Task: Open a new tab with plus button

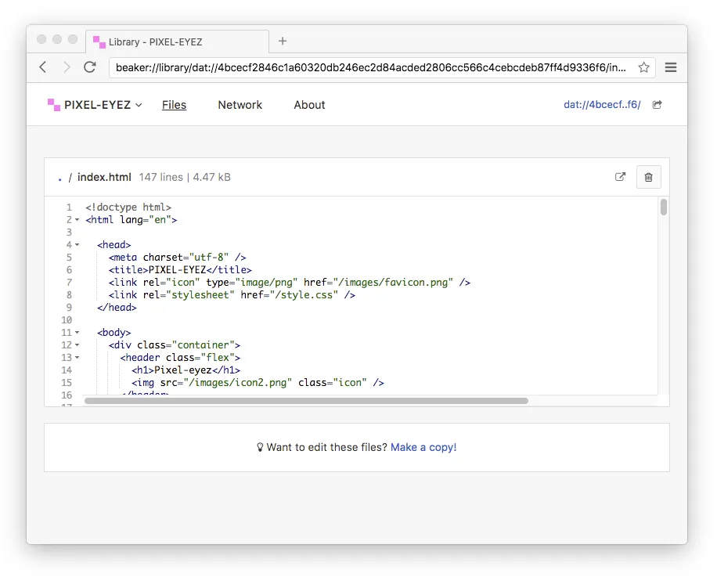Action: [283, 41]
